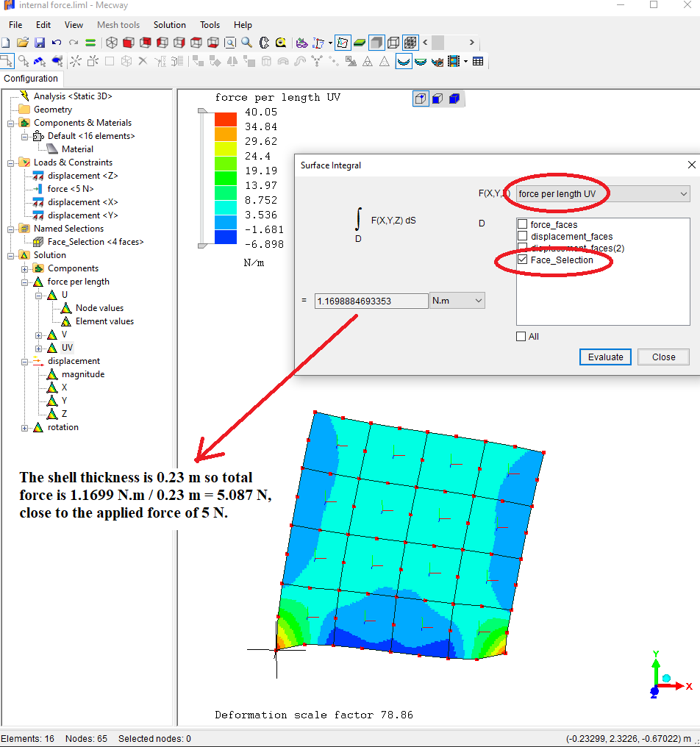The image size is (700, 747).
Task: Click the new element icon
Action: point(93,62)
